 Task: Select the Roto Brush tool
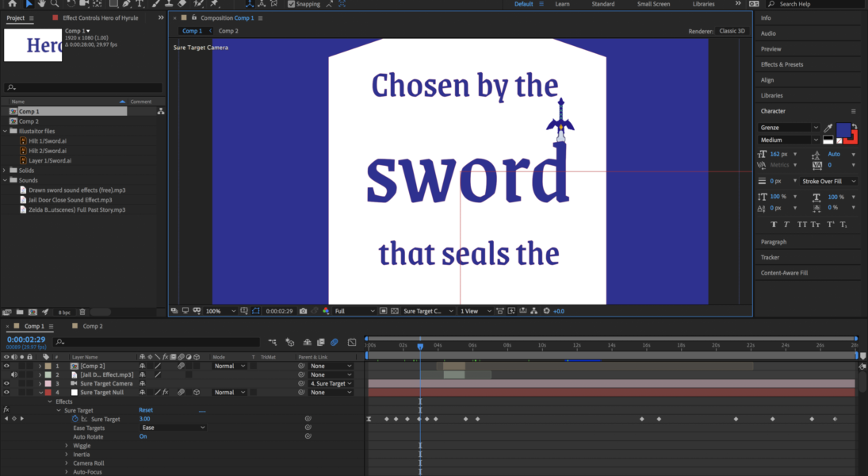197,4
